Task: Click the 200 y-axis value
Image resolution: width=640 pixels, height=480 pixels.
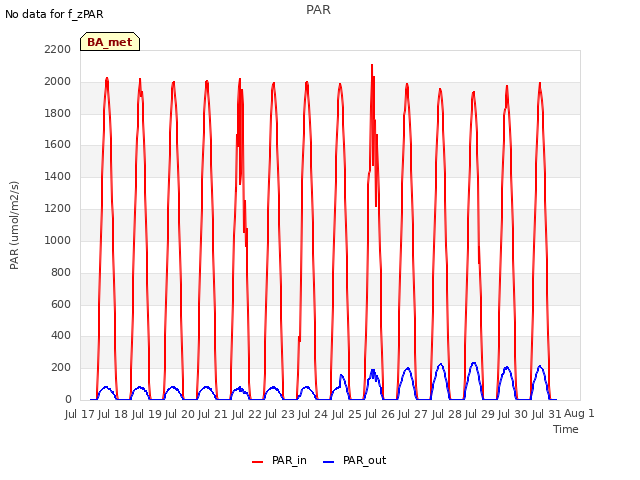Action: click(61, 367)
